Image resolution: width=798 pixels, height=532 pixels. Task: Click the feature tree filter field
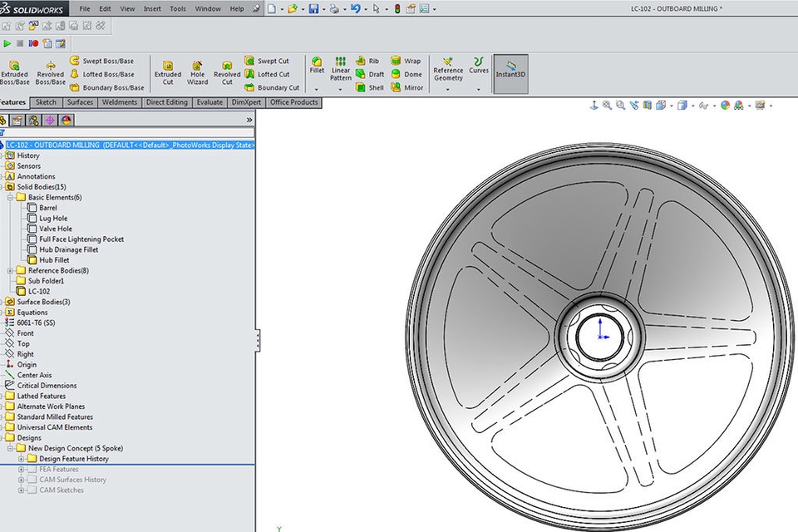pyautogui.click(x=125, y=132)
